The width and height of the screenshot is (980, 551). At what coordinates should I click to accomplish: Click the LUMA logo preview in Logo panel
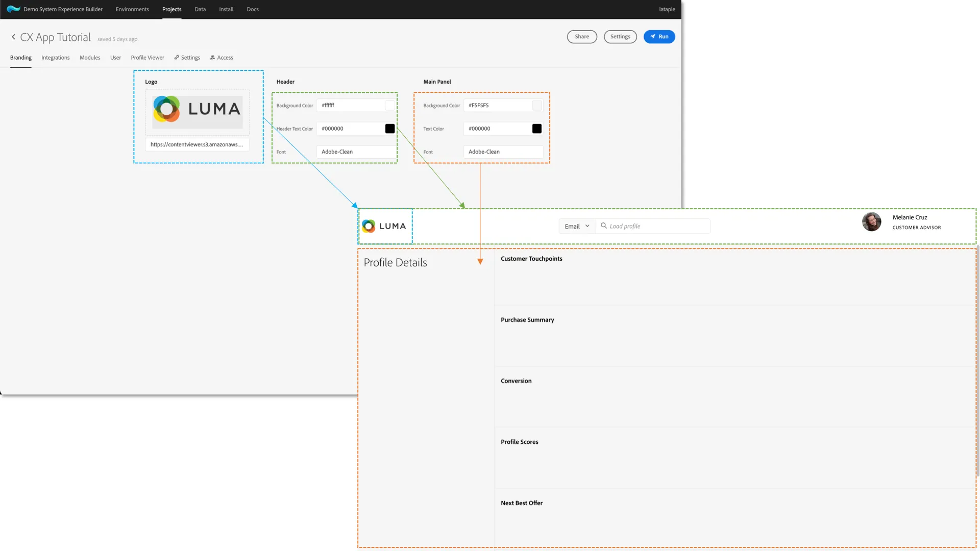tap(198, 112)
